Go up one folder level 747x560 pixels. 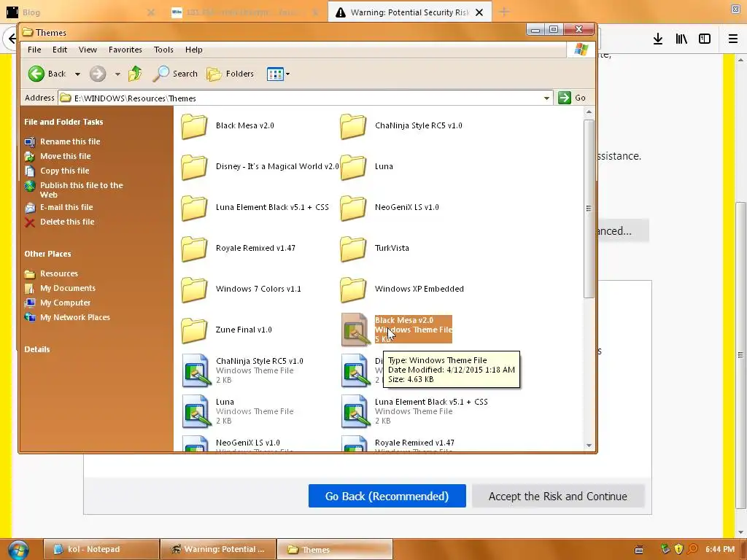[135, 74]
